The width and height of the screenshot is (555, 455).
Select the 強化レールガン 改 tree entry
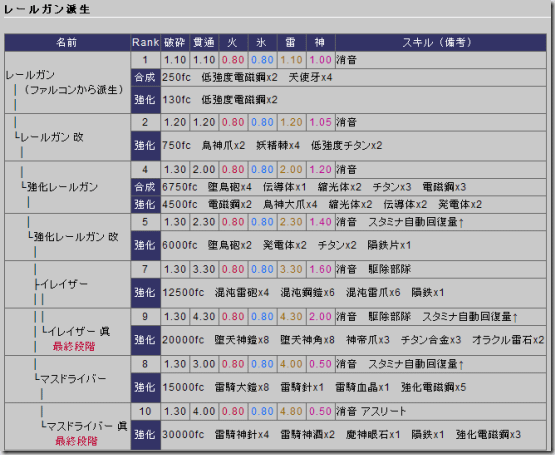76,237
